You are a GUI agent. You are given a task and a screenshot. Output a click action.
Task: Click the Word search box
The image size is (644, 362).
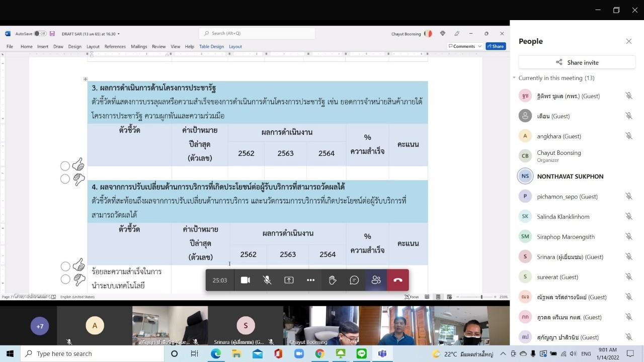coord(259,33)
